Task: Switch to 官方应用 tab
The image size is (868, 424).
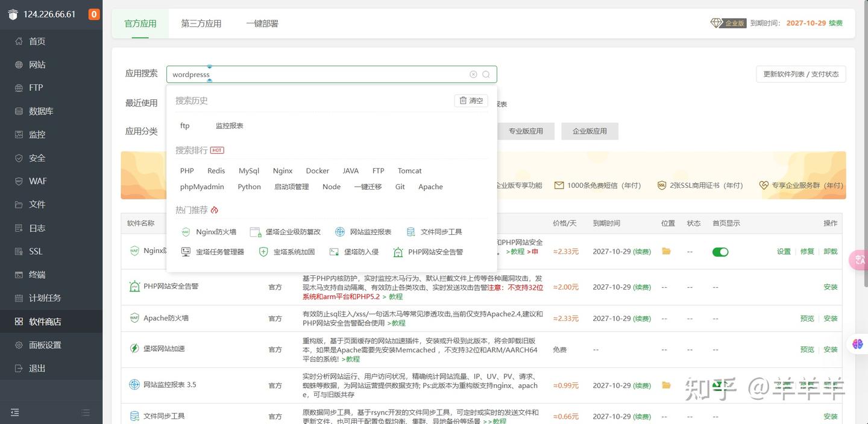Action: click(140, 23)
